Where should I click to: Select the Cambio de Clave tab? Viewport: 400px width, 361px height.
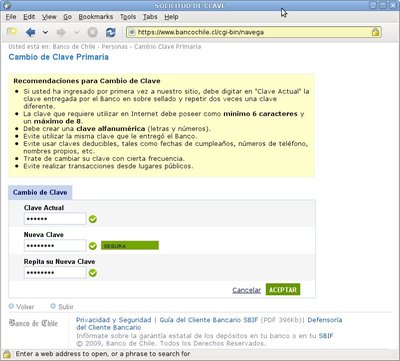(x=40, y=192)
